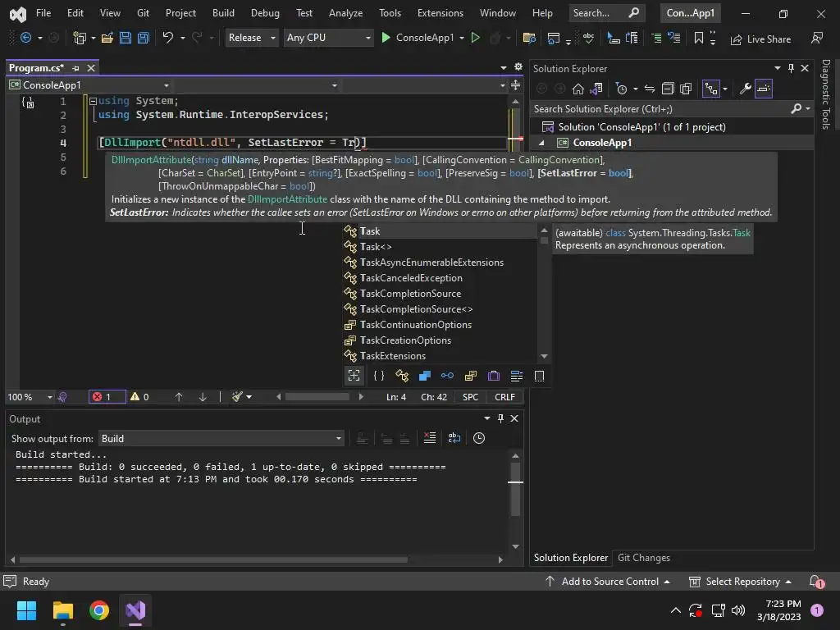Screen dimensions: 840x630
Task: Toggle Show All Files in Solution Explorer
Action: tap(686, 89)
